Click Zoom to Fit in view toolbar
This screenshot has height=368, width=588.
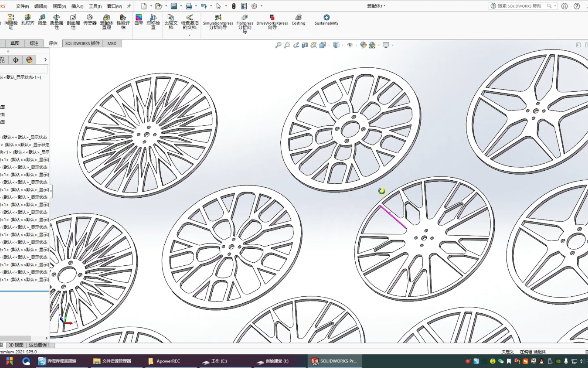pyautogui.click(x=278, y=45)
